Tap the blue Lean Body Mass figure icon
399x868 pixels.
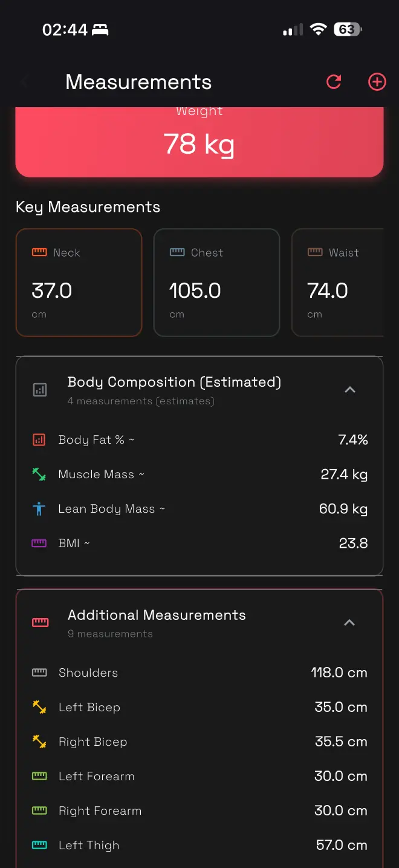pyautogui.click(x=39, y=509)
